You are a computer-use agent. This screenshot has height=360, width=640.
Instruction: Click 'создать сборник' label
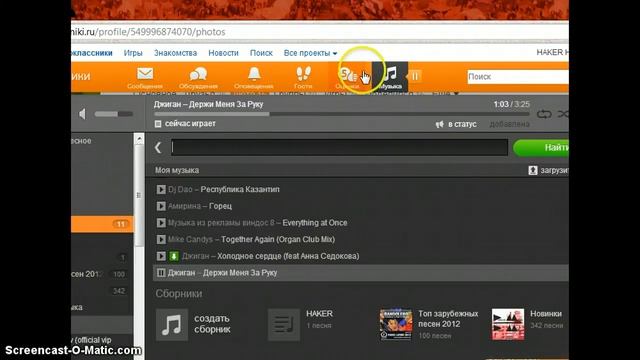(212, 324)
